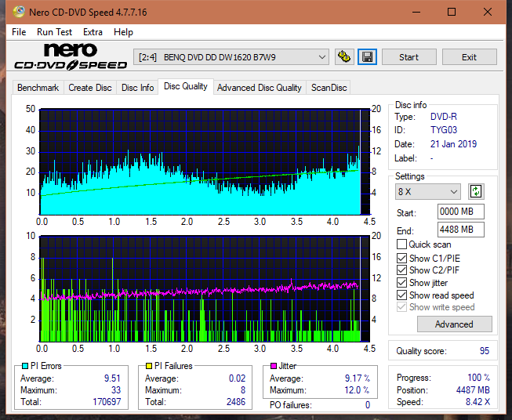Click the Quality score value 95
The width and height of the screenshot is (512, 420).
tap(485, 351)
